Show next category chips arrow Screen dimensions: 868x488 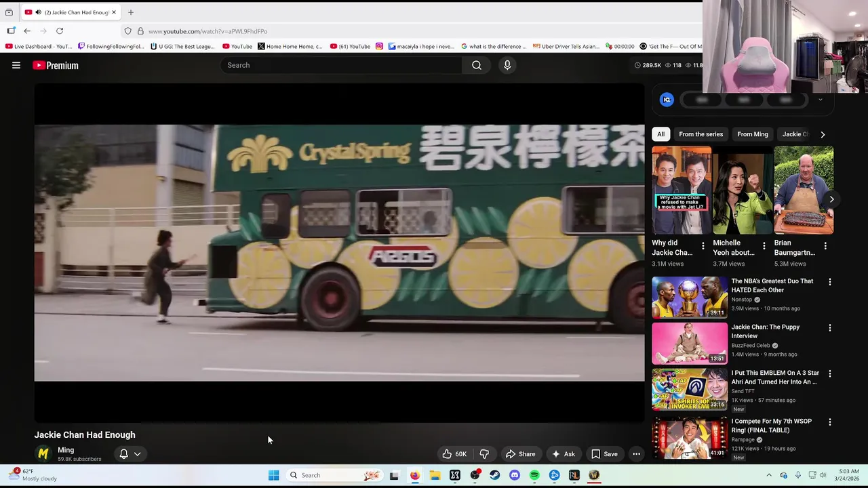point(823,134)
